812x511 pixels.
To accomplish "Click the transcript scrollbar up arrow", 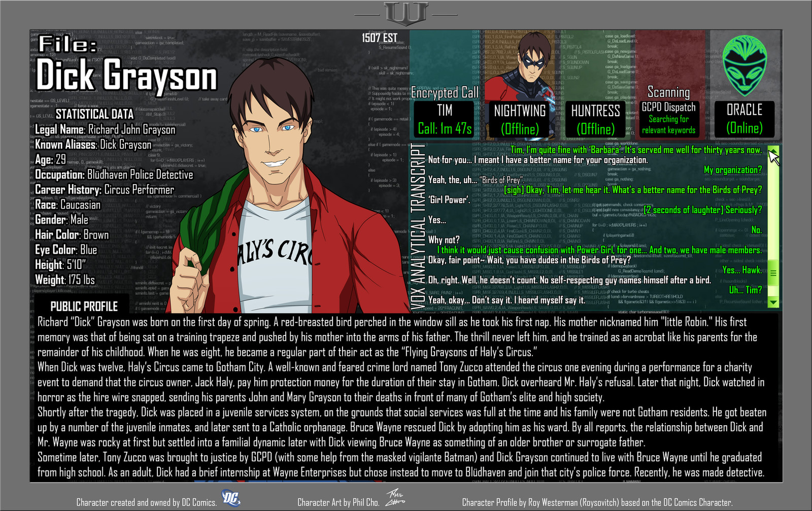I will coord(773,151).
